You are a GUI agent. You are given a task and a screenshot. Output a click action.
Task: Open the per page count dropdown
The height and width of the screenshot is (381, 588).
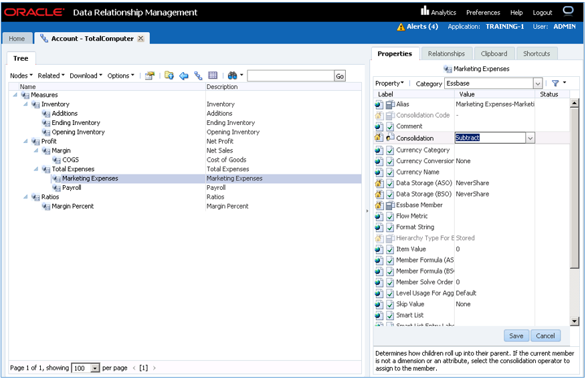pos(95,368)
